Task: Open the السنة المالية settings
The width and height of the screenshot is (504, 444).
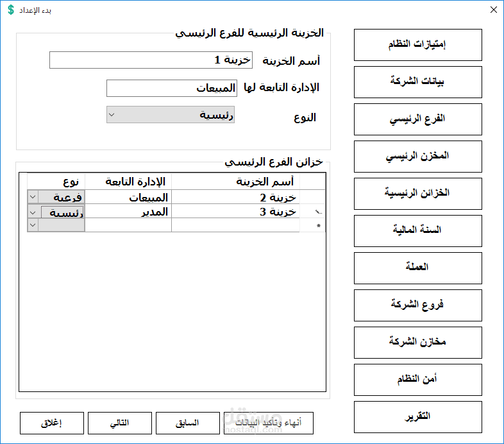Action: coord(418,231)
